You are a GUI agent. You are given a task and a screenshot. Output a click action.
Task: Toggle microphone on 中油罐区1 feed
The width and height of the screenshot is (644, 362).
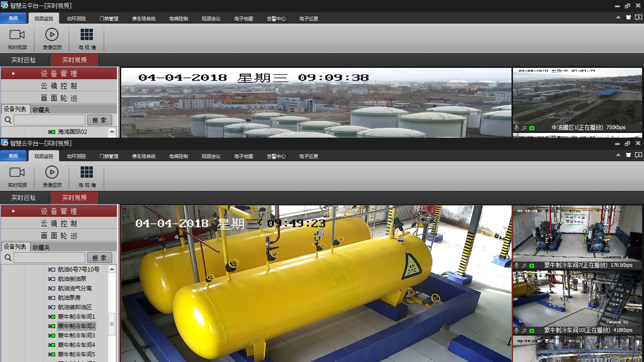pos(517,128)
